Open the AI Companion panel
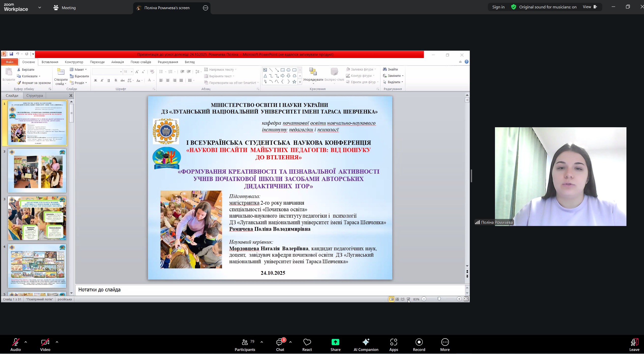 [x=366, y=345]
